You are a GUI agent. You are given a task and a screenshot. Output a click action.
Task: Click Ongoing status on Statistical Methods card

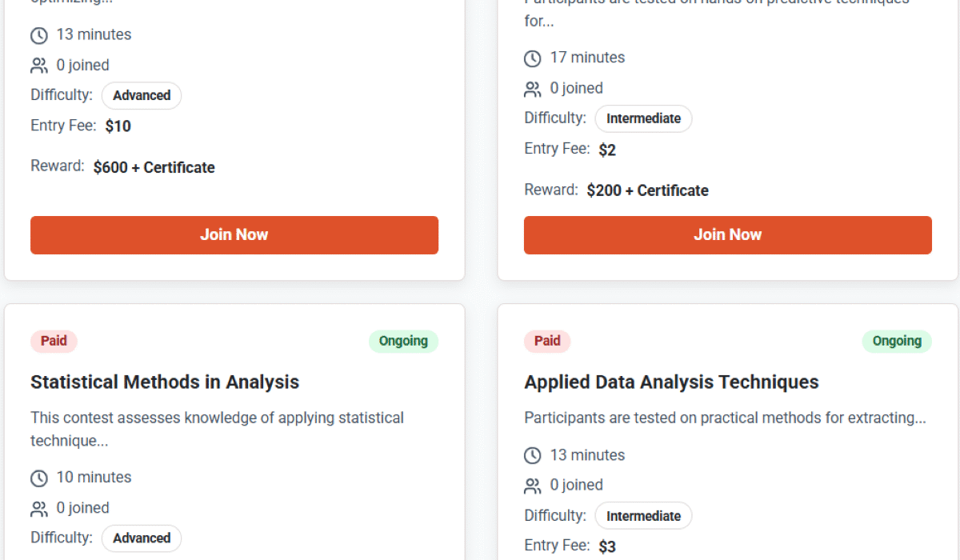tap(403, 342)
